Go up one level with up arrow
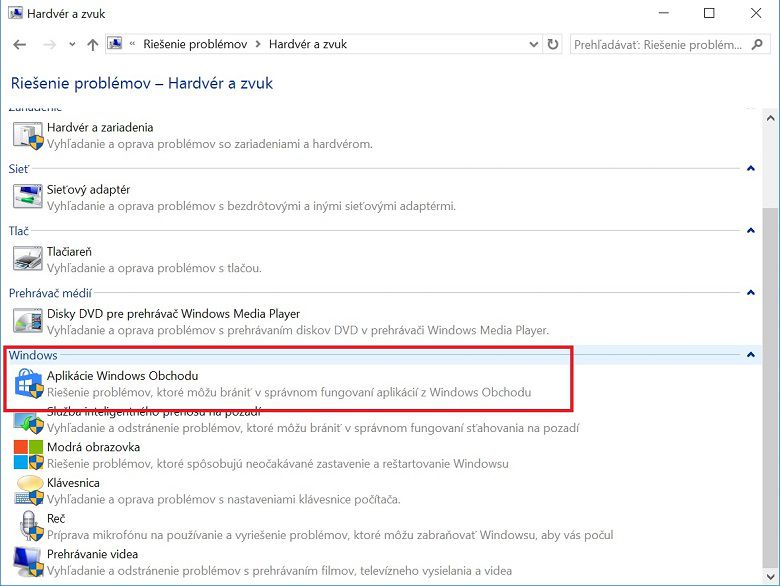The height and width of the screenshot is (586, 781). click(92, 45)
